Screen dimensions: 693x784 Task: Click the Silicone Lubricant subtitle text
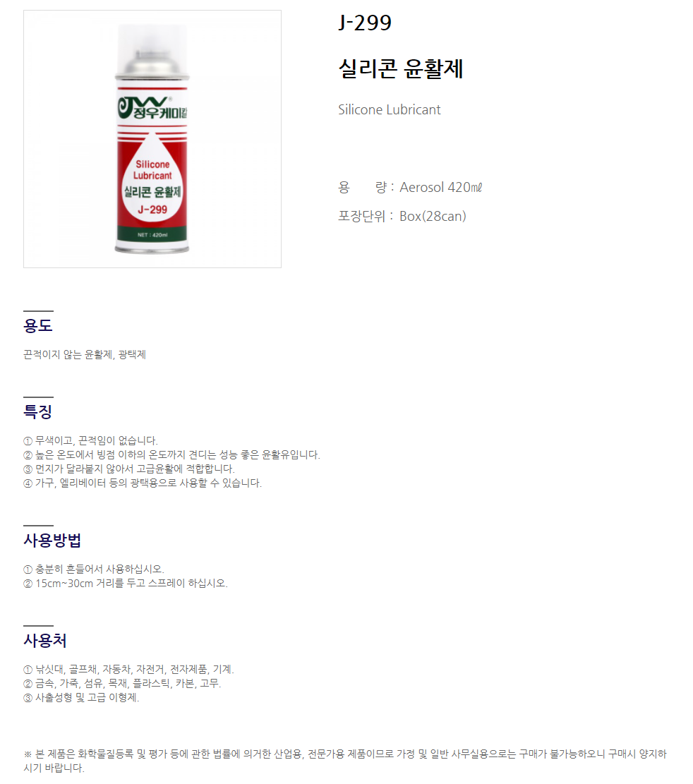(x=389, y=109)
